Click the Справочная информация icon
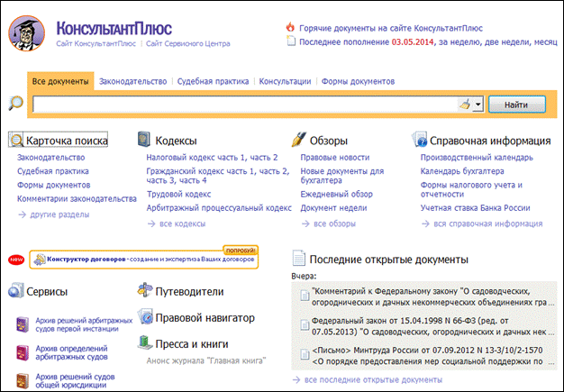Viewport: 564px width, 392px height. (x=420, y=139)
